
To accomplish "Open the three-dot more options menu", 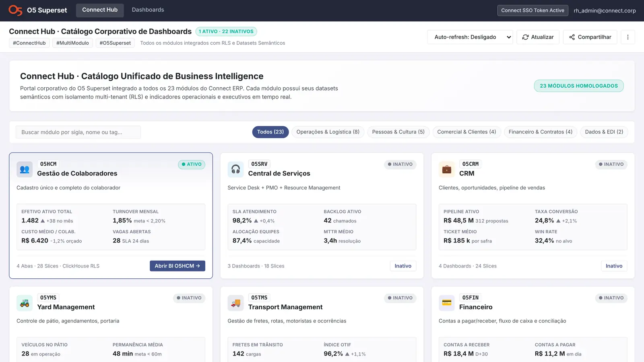I will [627, 37].
